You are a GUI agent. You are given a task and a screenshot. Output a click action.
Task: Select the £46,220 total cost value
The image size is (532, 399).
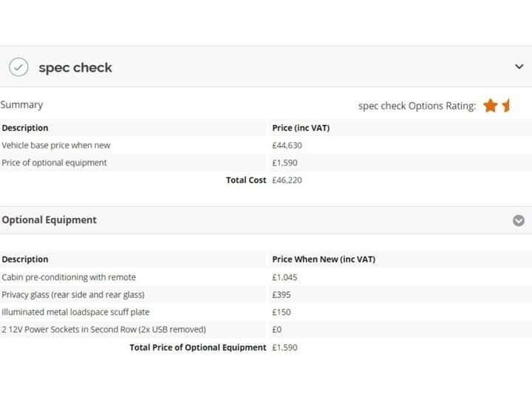coord(287,180)
